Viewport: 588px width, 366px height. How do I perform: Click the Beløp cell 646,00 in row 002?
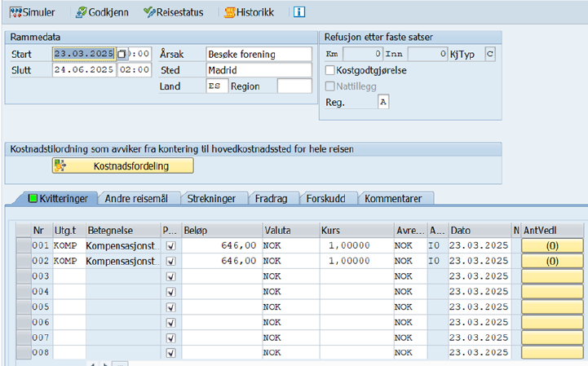tap(222, 262)
